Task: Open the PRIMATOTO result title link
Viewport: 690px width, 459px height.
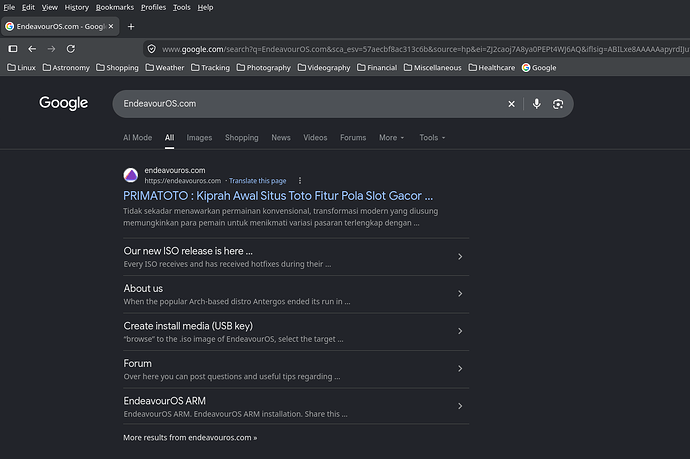Action: [x=278, y=196]
